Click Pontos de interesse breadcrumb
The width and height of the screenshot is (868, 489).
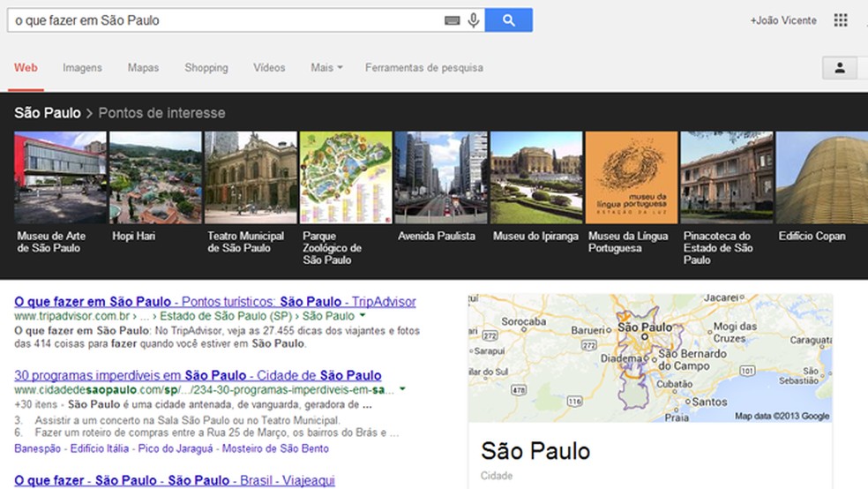tap(161, 113)
